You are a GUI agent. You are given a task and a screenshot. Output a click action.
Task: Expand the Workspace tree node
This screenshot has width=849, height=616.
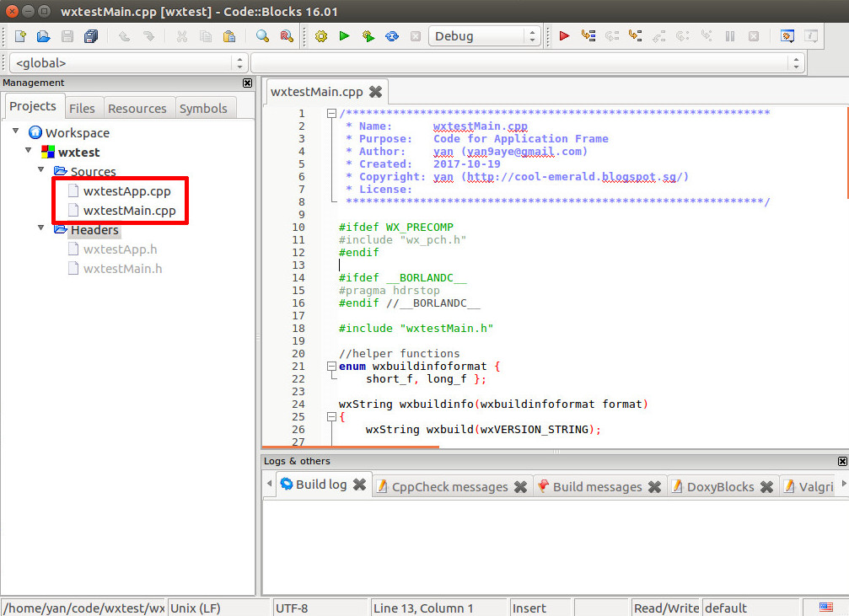[x=15, y=132]
